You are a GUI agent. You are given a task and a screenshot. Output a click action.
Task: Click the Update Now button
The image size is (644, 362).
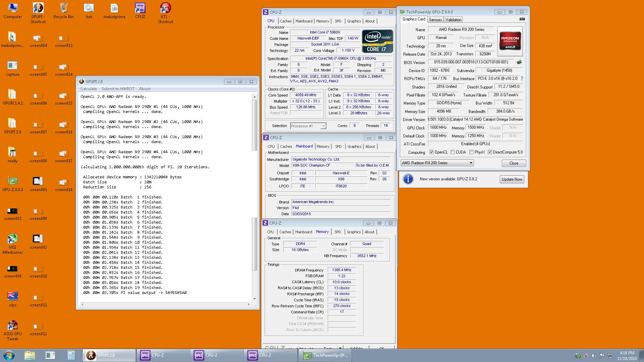[x=512, y=179]
